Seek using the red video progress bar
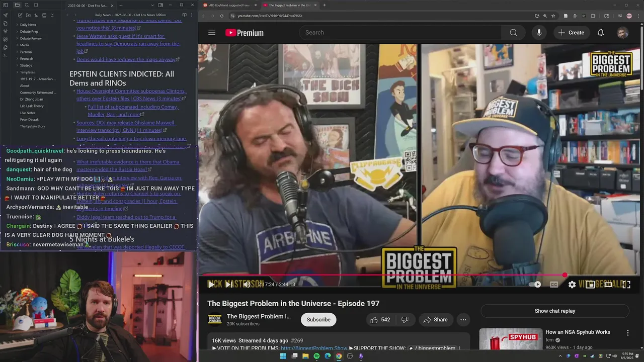Screen dimensions: 644x362 pyautogui.click(x=419, y=276)
